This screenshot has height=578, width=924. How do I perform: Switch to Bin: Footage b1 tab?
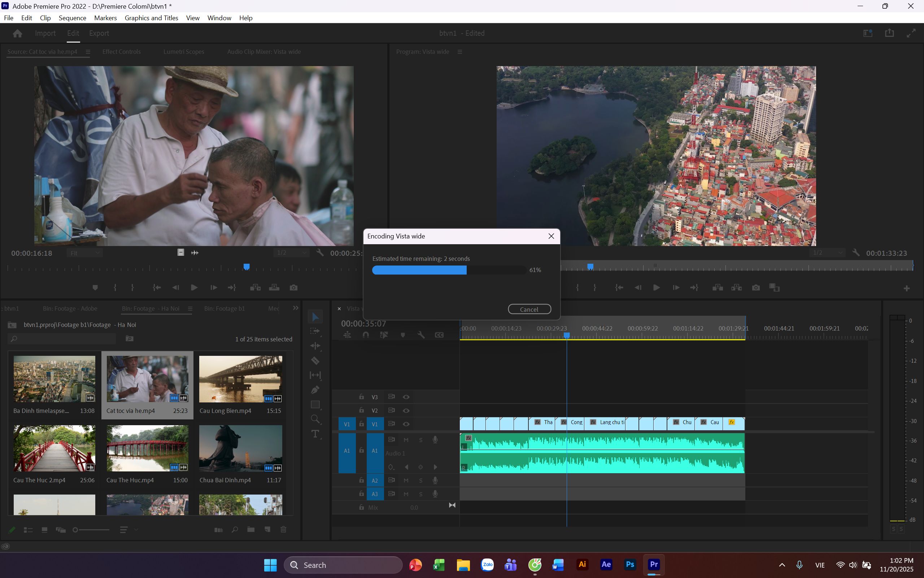point(224,309)
